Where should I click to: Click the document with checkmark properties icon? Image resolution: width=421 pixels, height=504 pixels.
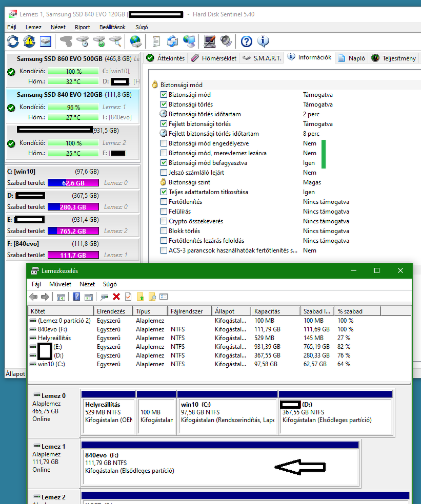pos(128,297)
